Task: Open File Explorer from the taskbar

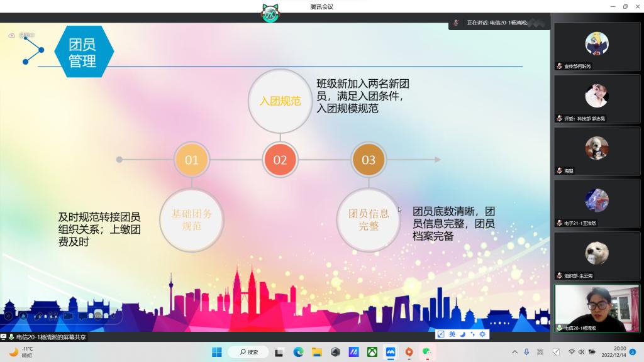Action: tap(317, 352)
